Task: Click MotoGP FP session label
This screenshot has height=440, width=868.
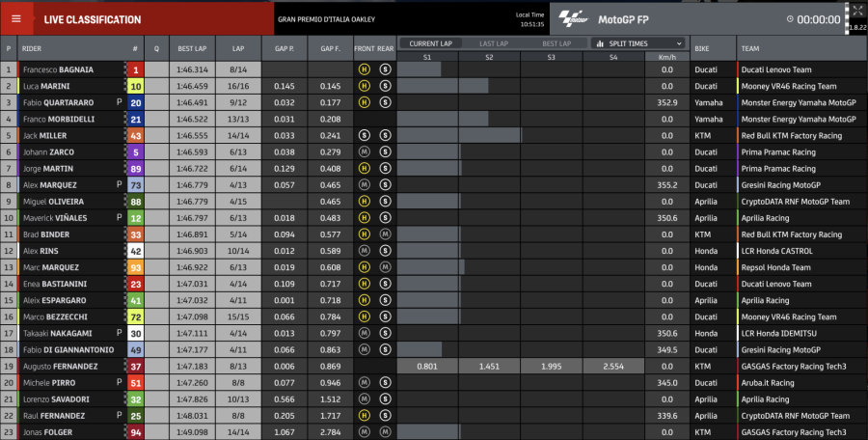Action: point(623,20)
